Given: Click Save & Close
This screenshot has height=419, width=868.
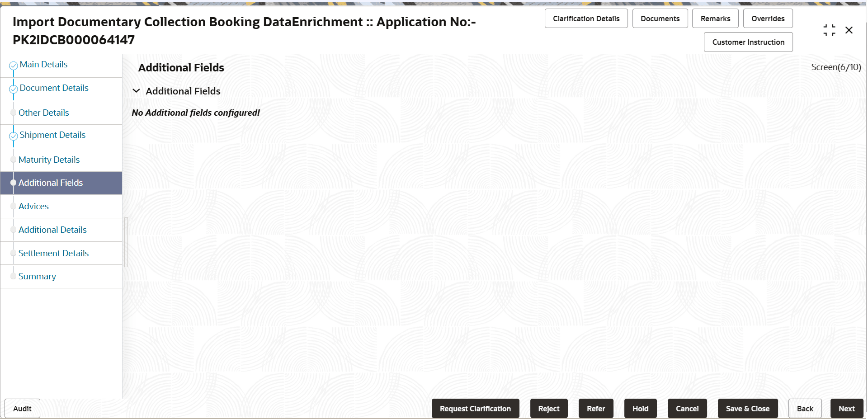Looking at the screenshot, I should [x=747, y=408].
